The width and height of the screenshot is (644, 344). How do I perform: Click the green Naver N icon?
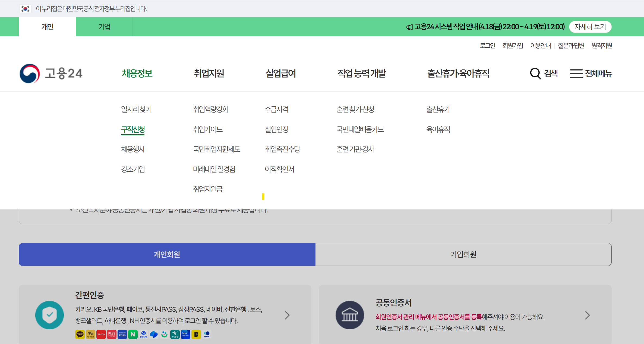pos(133,334)
